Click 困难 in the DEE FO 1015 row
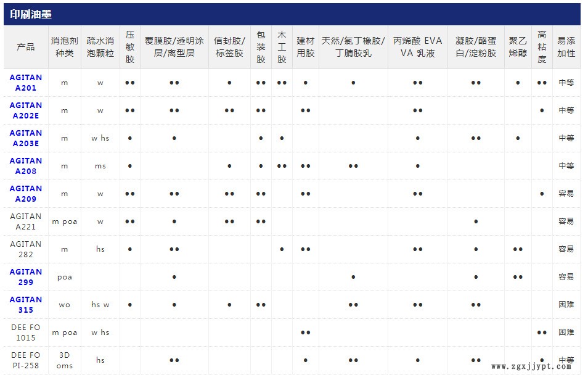Viewport: 588px width, 380px height. 566,332
